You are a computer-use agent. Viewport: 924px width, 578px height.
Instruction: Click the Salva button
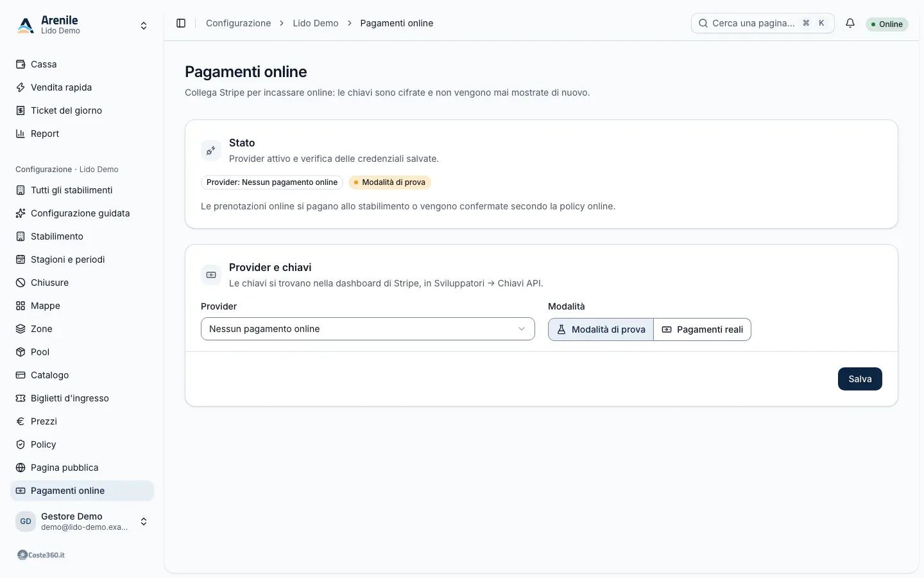pyautogui.click(x=860, y=379)
